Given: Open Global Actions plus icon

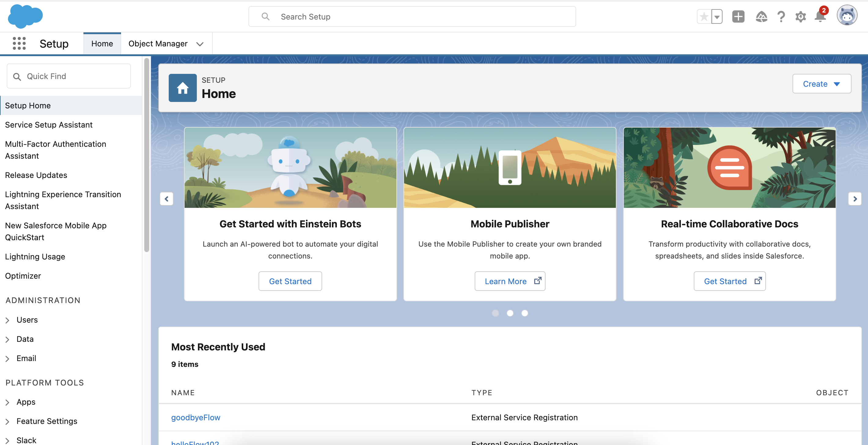Looking at the screenshot, I should [738, 16].
